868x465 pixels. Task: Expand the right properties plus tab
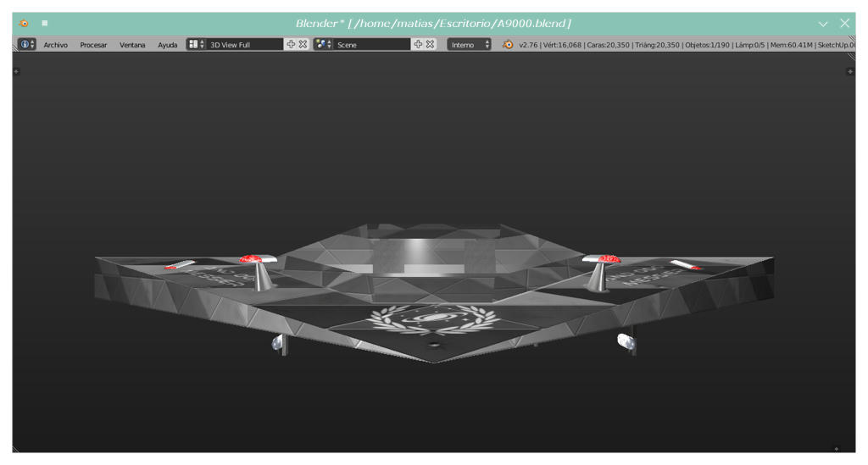pos(850,71)
